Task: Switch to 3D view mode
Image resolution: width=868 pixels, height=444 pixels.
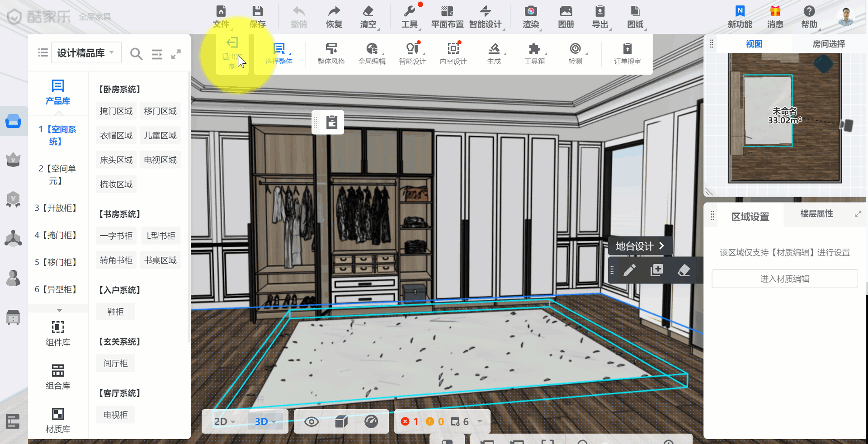Action: (x=262, y=422)
